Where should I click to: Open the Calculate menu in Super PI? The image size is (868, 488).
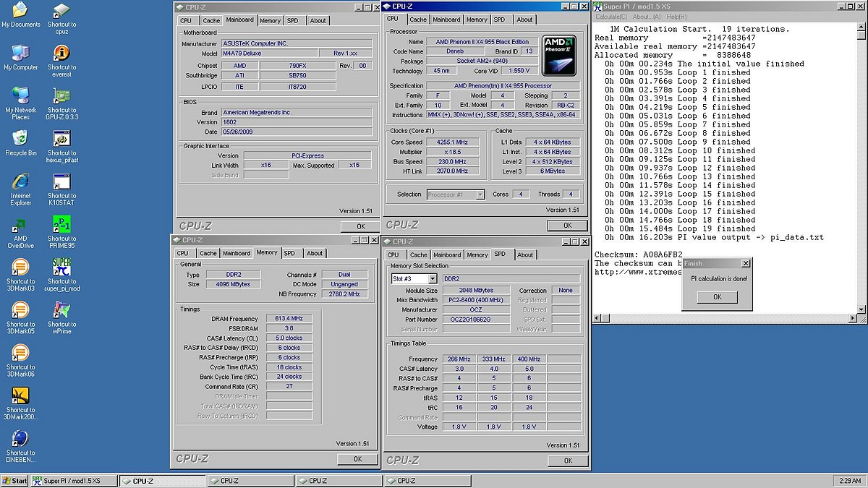point(611,17)
